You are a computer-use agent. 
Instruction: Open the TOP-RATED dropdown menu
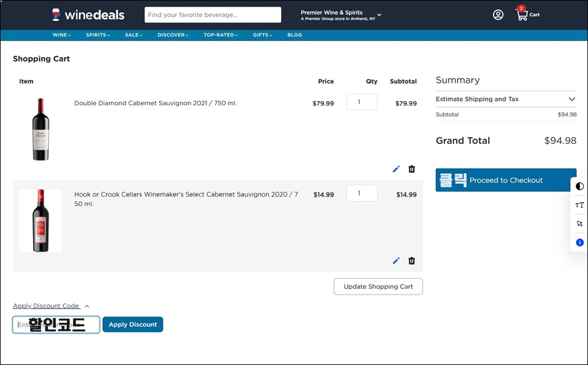(x=221, y=35)
